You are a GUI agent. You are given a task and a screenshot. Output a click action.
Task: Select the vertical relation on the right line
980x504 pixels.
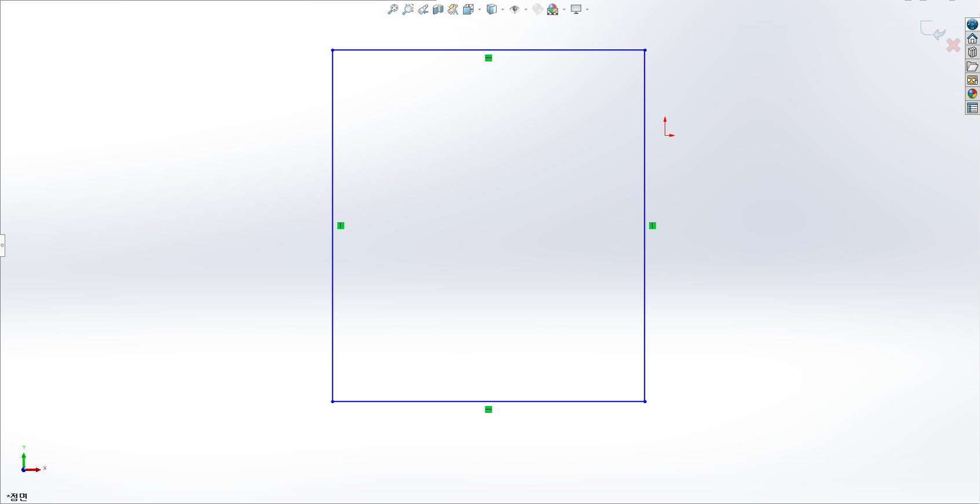point(653,226)
